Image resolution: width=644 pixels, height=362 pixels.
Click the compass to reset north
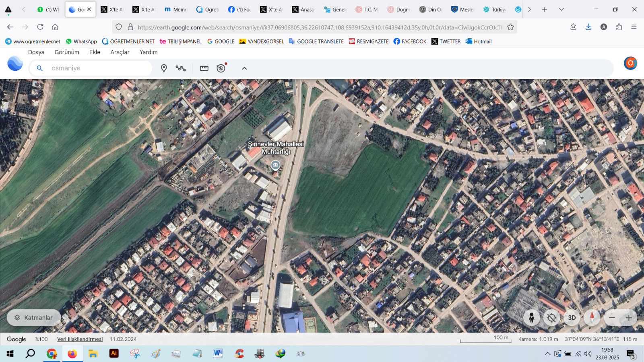pos(592,318)
